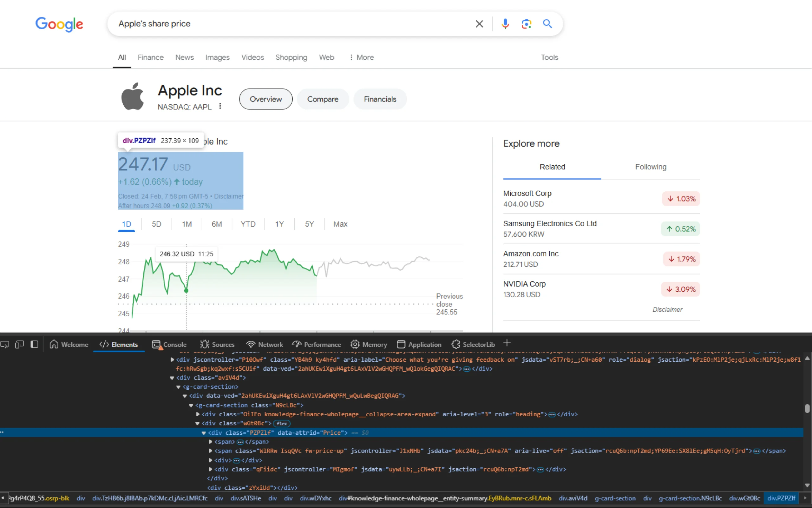Open the Samsung Electronics Co Ltd row

pos(601,229)
